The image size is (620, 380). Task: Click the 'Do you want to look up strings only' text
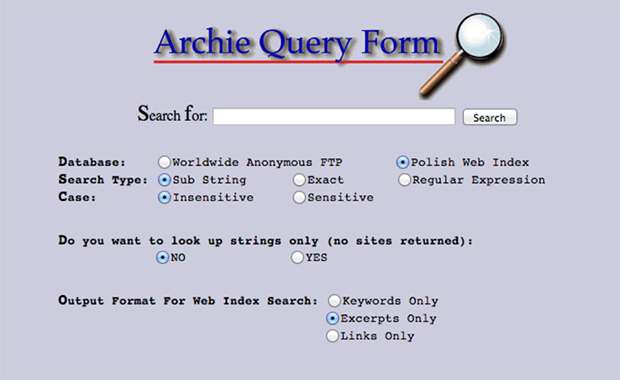tap(265, 241)
